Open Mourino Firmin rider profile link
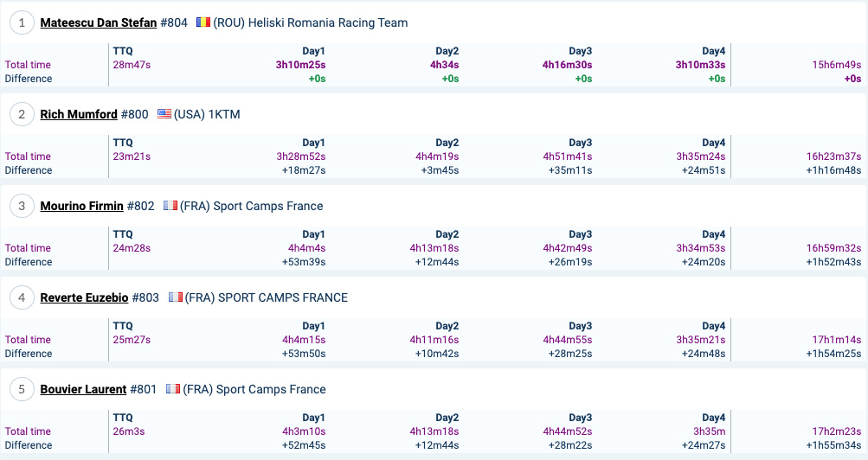The width and height of the screenshot is (868, 460). pyautogui.click(x=82, y=207)
